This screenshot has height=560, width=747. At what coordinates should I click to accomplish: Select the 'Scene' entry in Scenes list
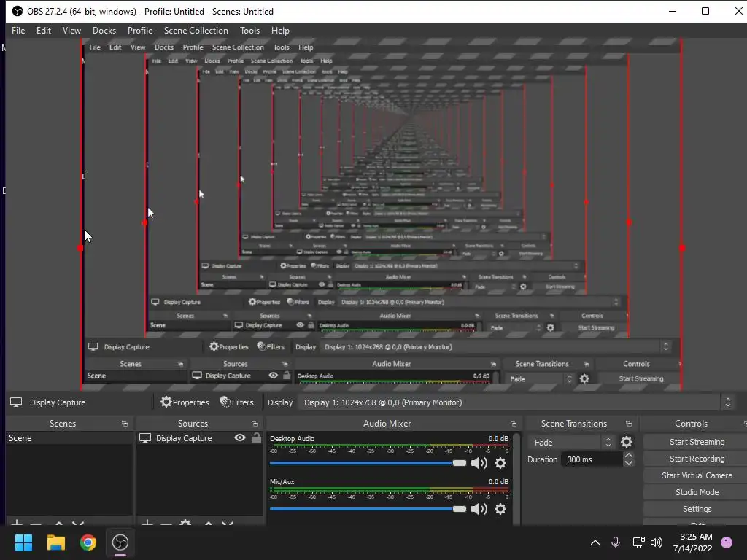tap(69, 438)
